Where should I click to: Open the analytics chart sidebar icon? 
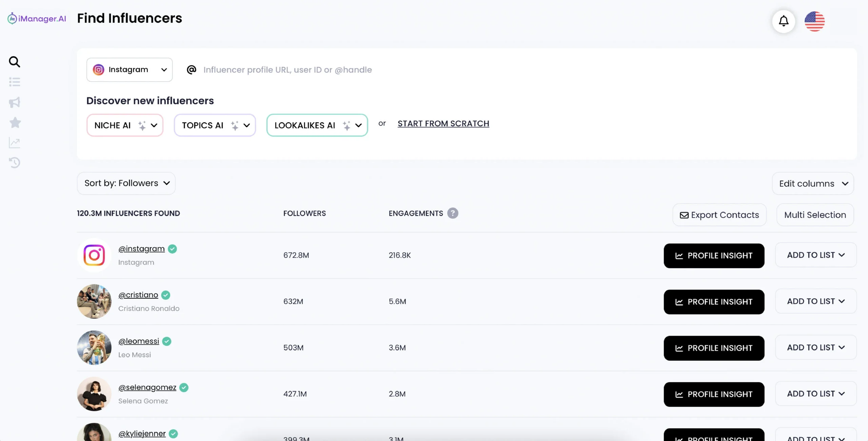14,143
